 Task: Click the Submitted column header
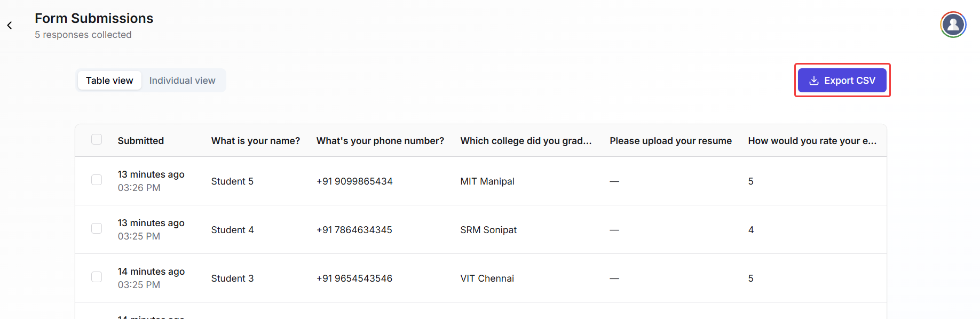point(141,141)
